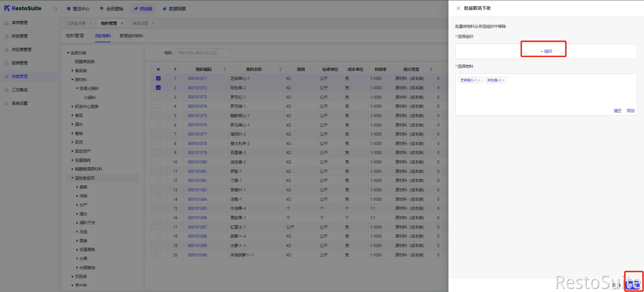644x292 pixels.
Task: Open 营运中心 top menu
Action: 78,9
